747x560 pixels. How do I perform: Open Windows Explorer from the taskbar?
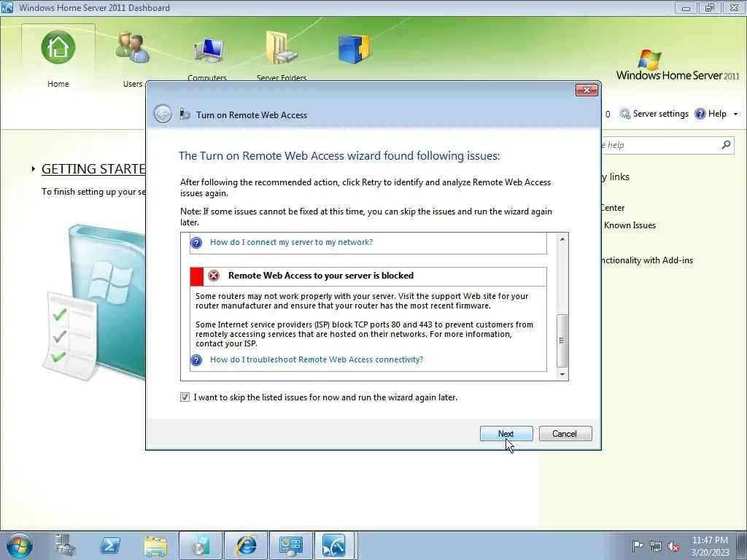tap(155, 545)
